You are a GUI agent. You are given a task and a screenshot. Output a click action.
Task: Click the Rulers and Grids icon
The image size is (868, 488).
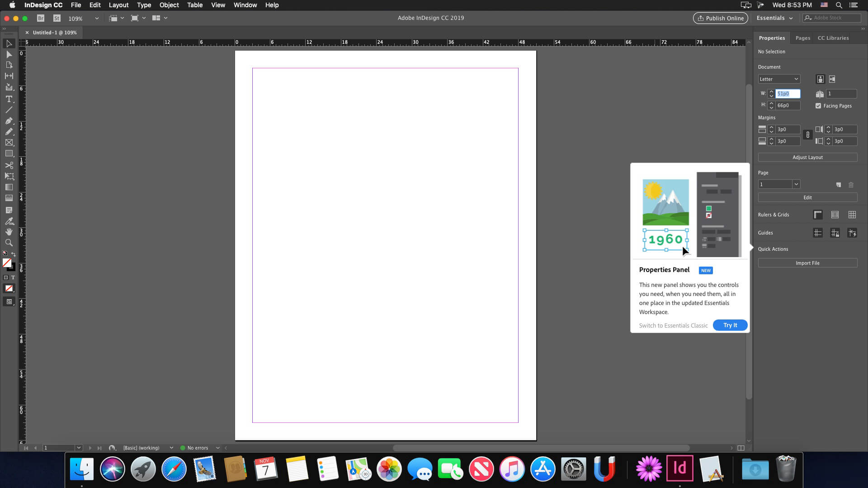pos(817,214)
